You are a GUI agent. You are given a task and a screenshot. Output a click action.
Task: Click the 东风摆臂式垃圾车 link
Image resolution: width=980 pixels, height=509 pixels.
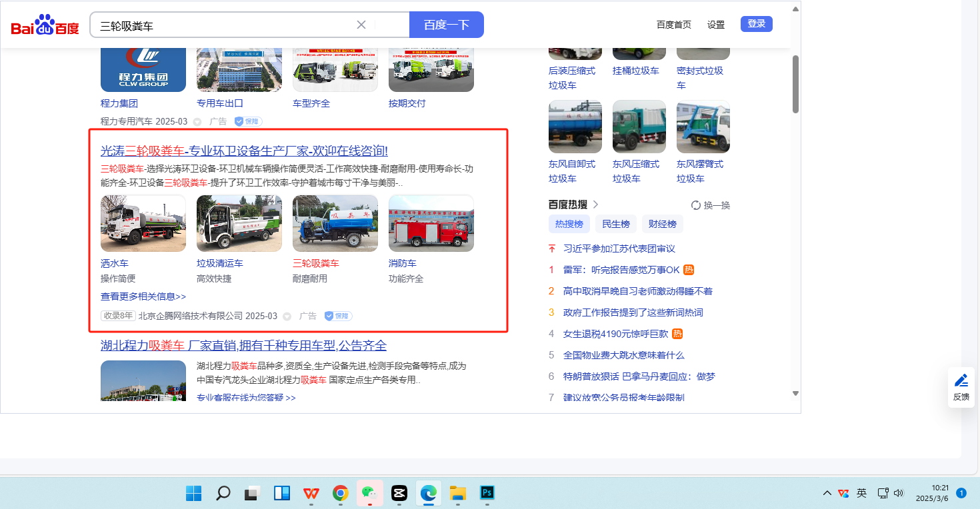tap(700, 171)
